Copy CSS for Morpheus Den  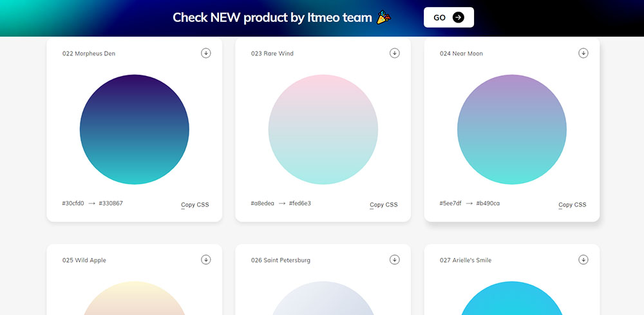tap(195, 204)
